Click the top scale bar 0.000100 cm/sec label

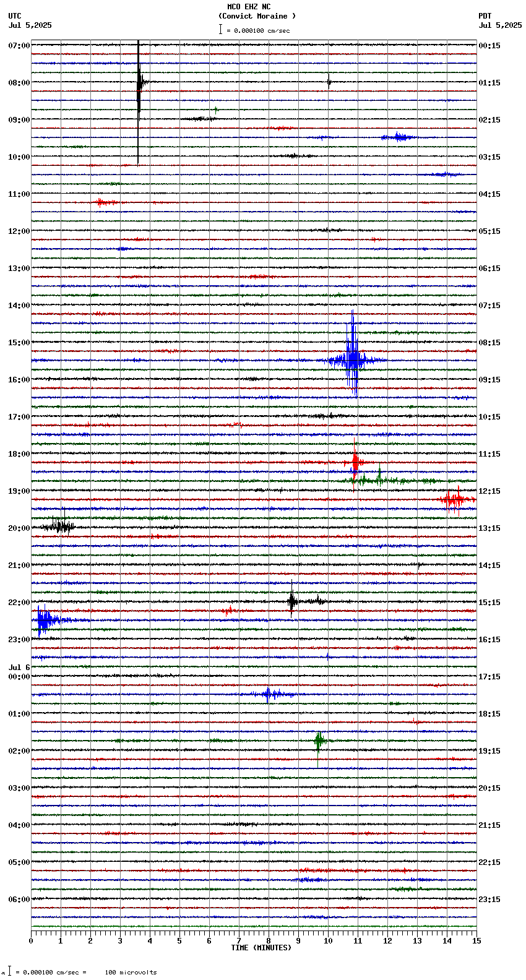coord(258,30)
